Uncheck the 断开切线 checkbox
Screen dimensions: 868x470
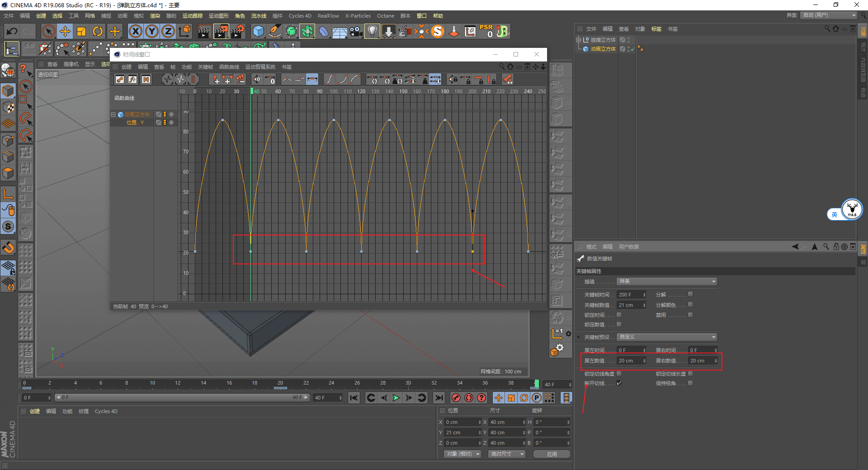(x=619, y=383)
